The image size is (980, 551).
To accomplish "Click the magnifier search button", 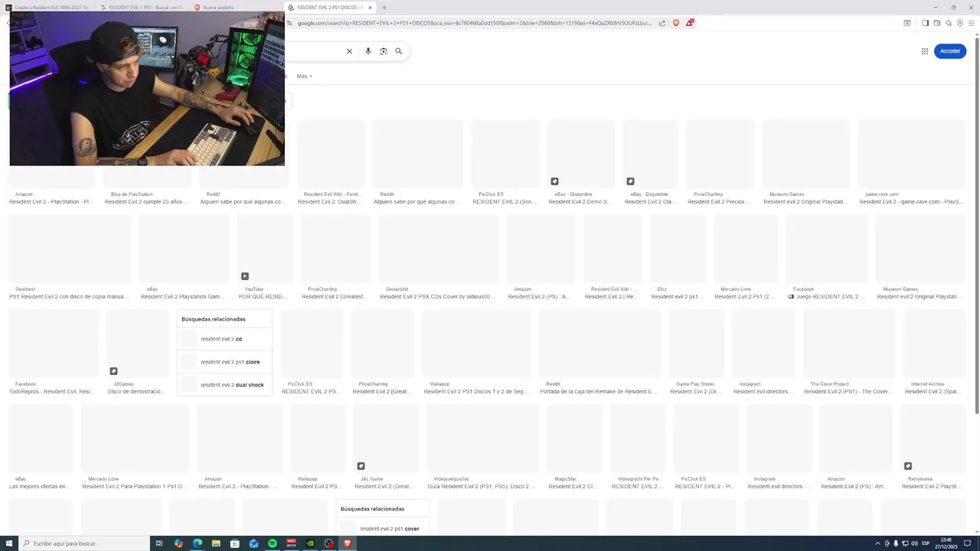I will point(399,51).
